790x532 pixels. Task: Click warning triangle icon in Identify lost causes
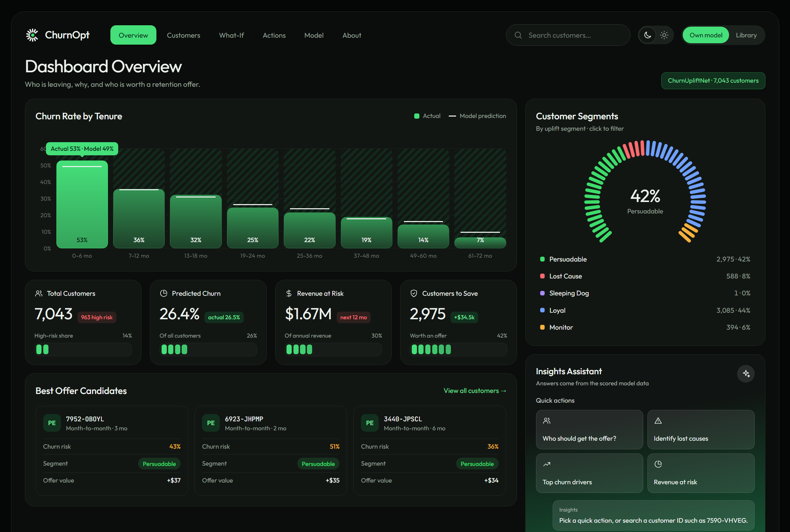(x=658, y=421)
